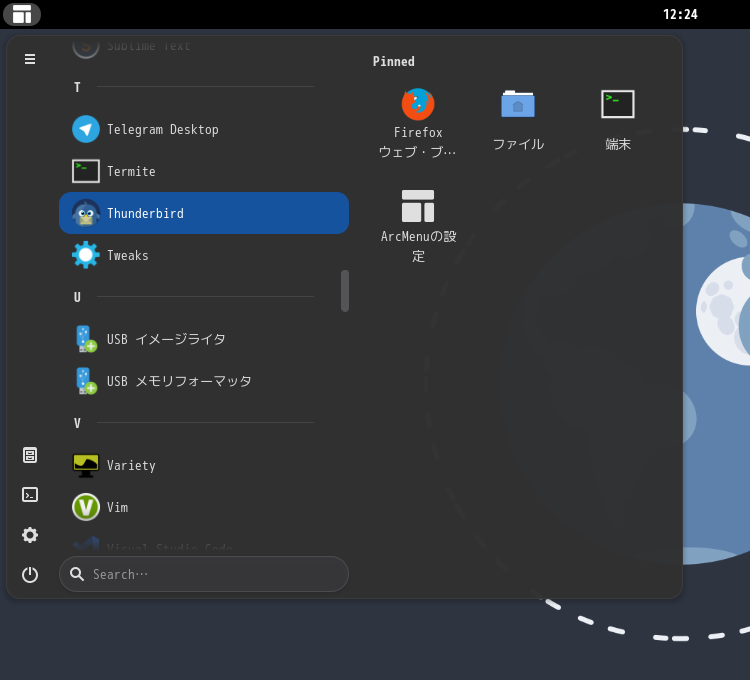Click the Variety label text

point(131,465)
